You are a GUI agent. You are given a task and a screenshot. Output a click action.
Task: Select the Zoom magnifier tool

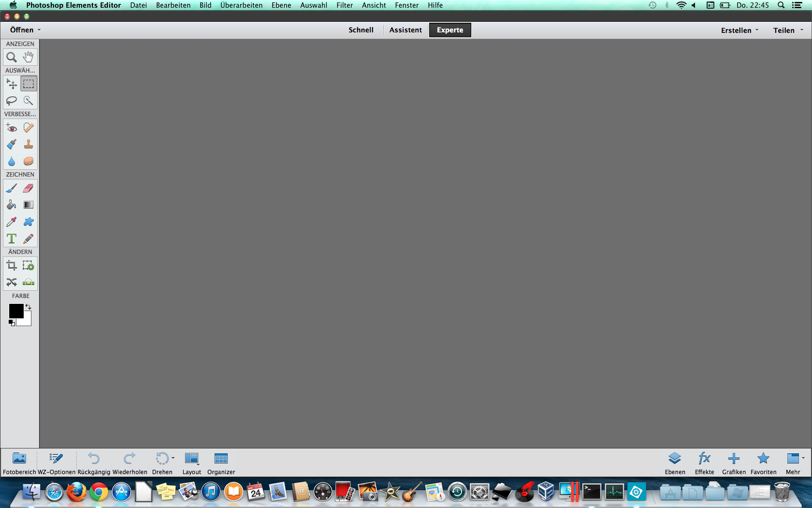[x=11, y=58]
